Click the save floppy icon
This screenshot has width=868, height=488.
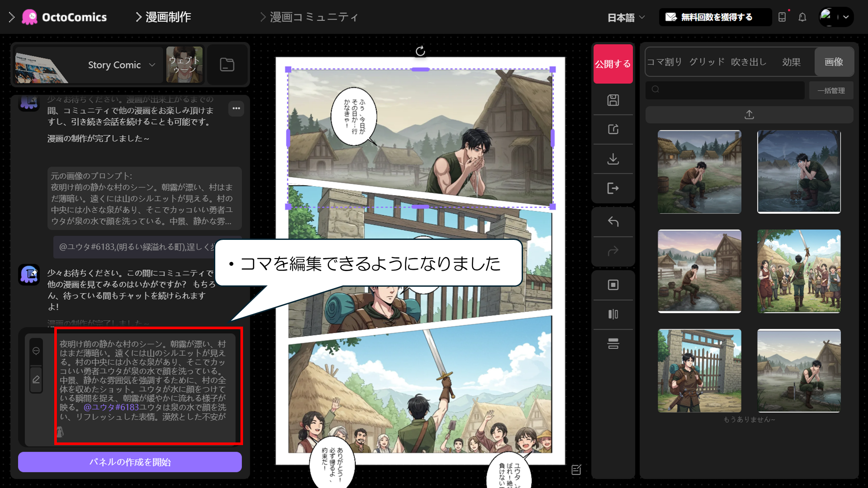click(x=613, y=100)
